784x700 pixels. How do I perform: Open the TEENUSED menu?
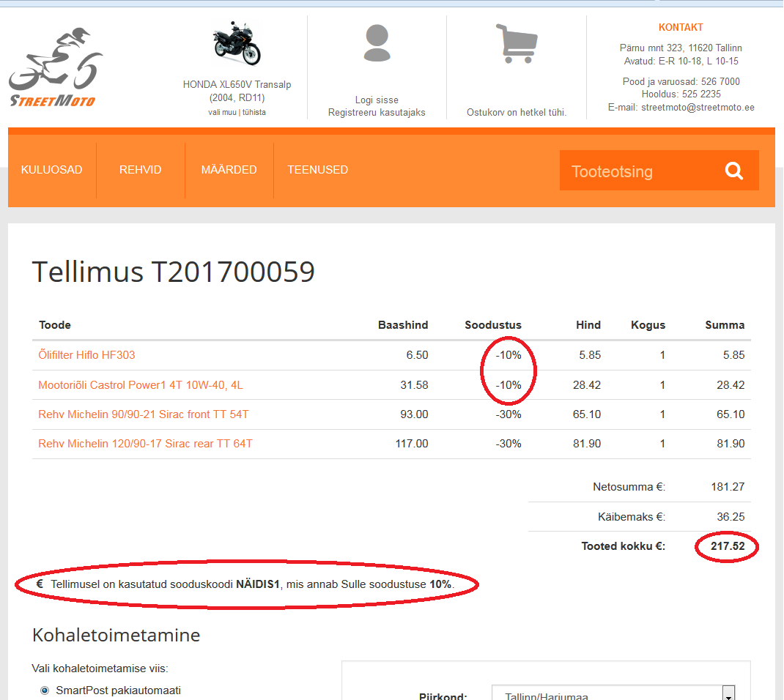click(x=317, y=170)
